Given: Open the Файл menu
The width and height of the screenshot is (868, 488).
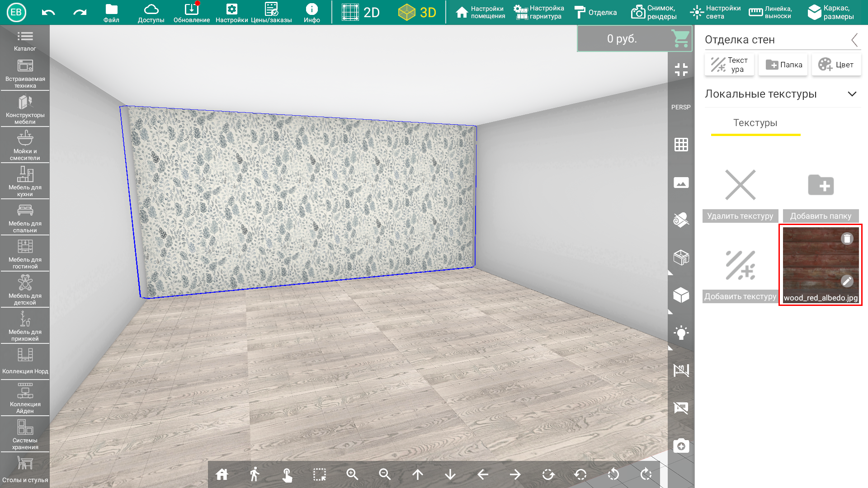Looking at the screenshot, I should [x=111, y=13].
